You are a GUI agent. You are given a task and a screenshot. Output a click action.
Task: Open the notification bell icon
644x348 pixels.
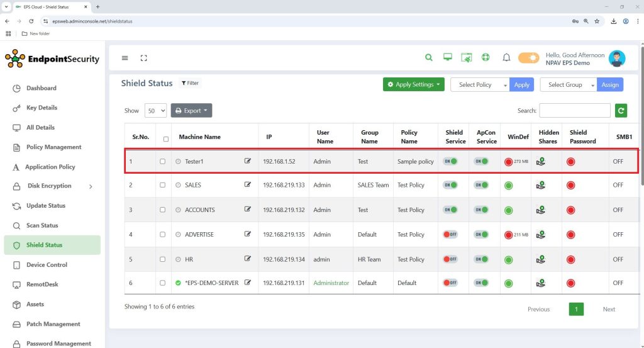pyautogui.click(x=506, y=58)
